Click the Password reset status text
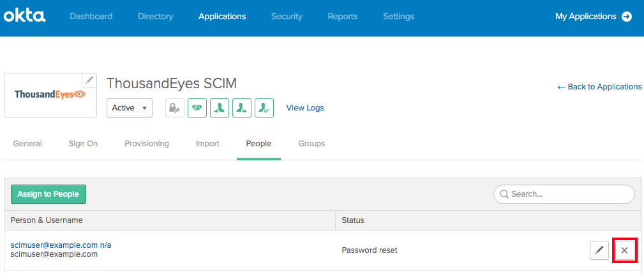 370,250
